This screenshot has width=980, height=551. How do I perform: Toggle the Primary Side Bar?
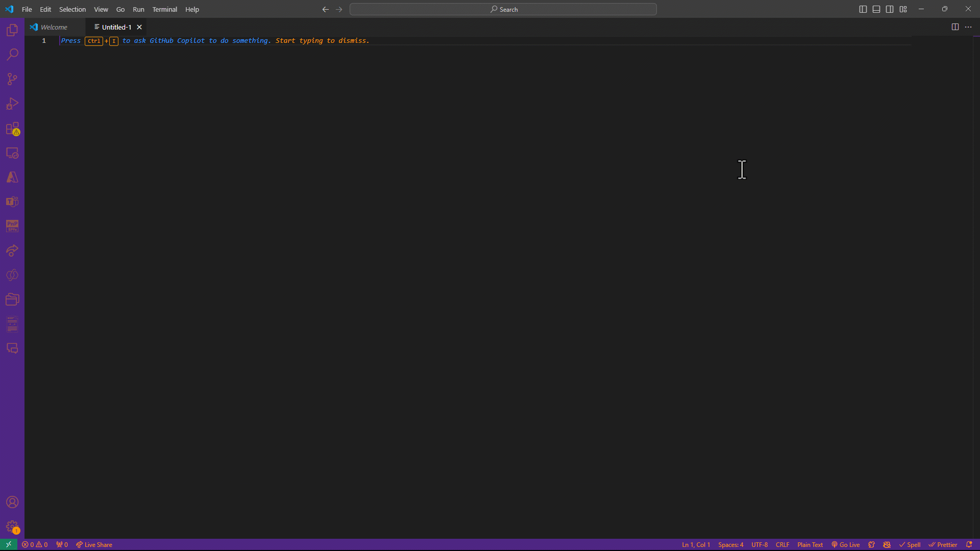863,9
